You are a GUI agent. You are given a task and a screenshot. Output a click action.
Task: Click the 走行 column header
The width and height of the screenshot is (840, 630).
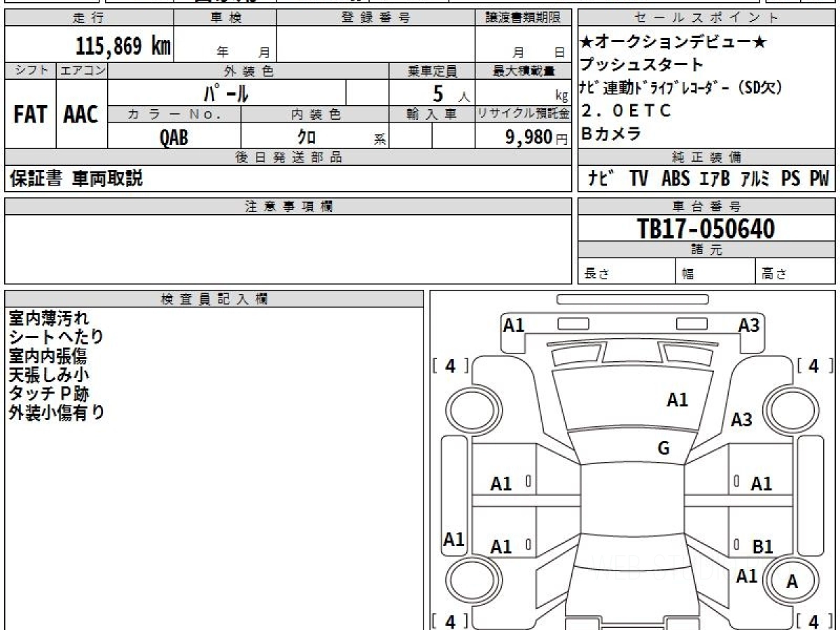point(88,18)
